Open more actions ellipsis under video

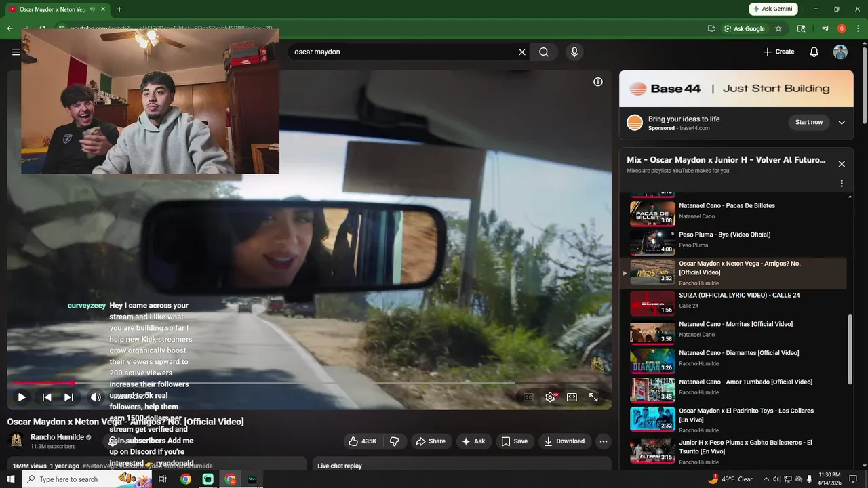coord(603,441)
